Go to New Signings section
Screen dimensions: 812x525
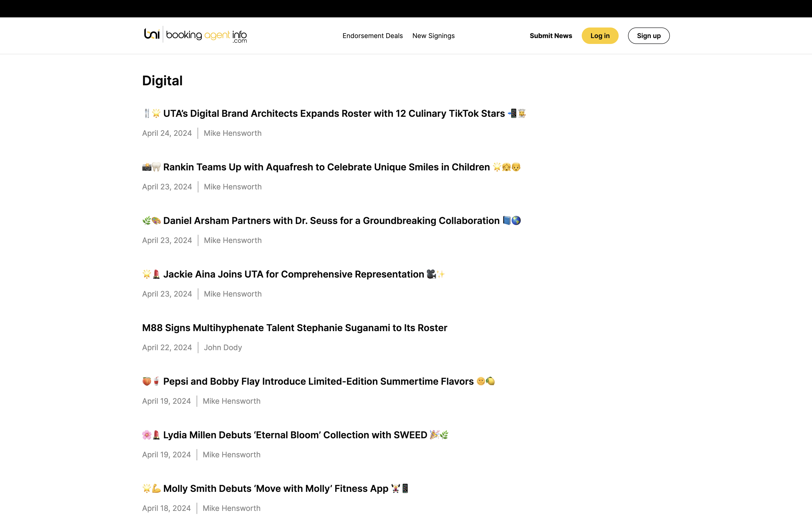coord(433,36)
